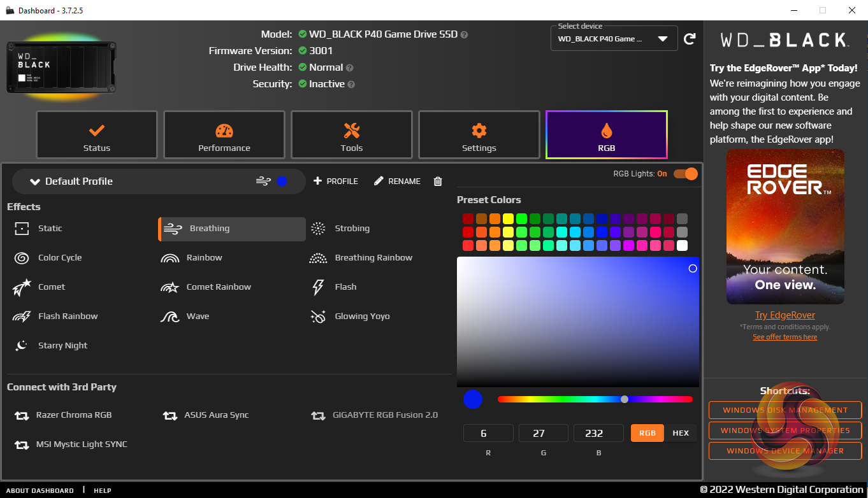The image size is (868, 498).
Task: Choose the Color Cycle spiral icon
Action: coord(22,258)
